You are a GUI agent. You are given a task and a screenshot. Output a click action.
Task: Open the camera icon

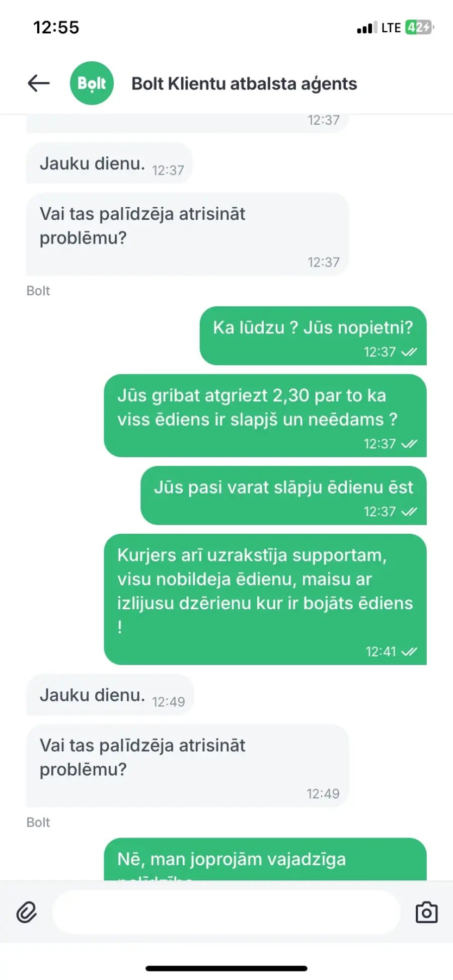pos(426,912)
